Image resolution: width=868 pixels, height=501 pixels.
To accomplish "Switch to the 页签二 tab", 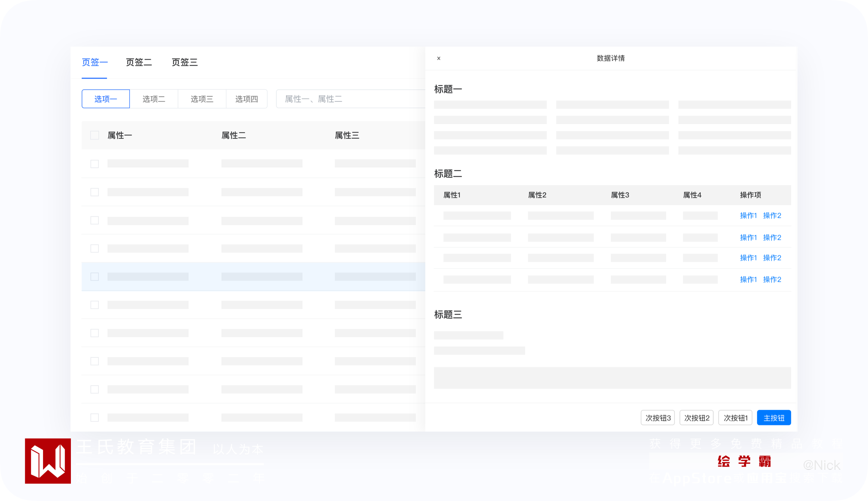I will (139, 62).
